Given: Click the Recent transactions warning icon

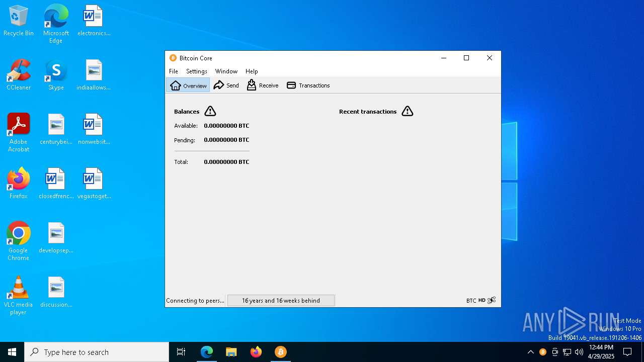Looking at the screenshot, I should coord(408,111).
